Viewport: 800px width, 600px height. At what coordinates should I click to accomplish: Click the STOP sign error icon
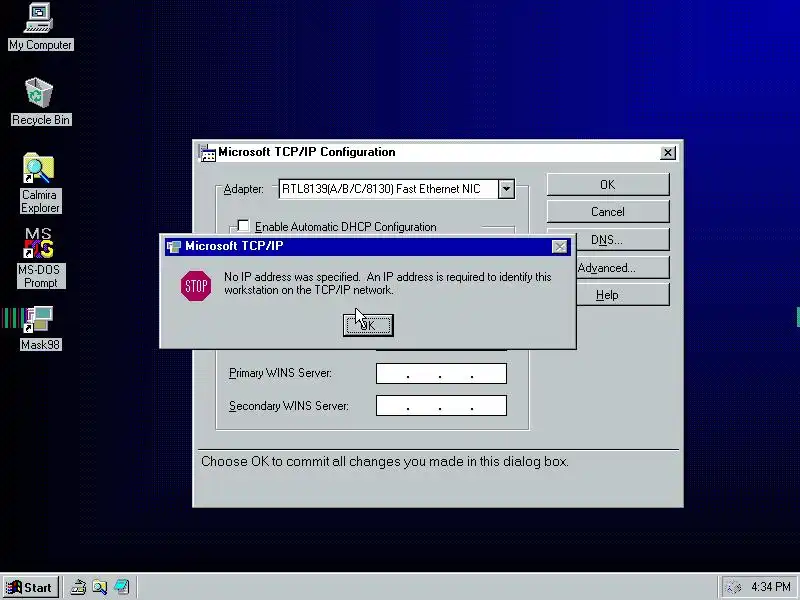click(x=196, y=286)
